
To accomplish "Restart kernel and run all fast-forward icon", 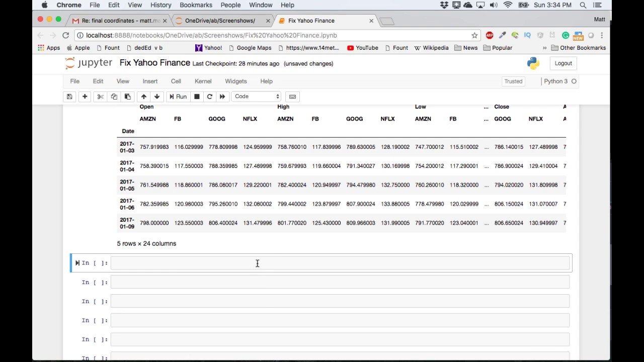I will click(x=222, y=97).
